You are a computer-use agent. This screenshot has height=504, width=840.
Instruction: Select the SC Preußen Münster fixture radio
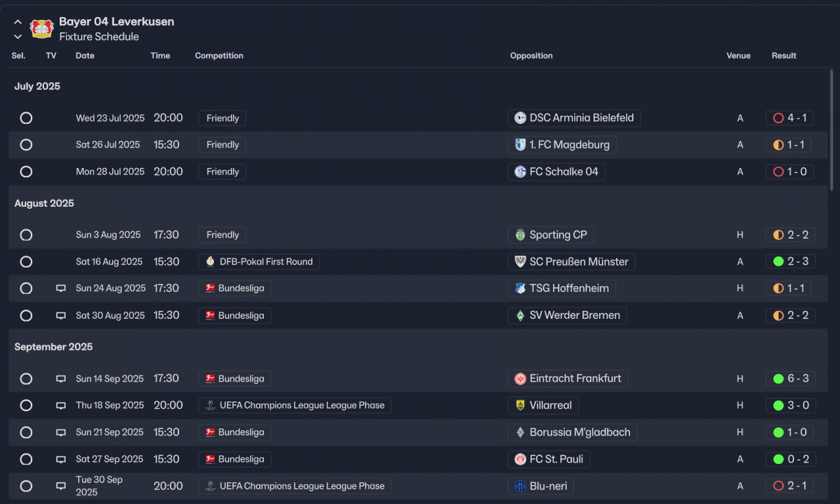pyautogui.click(x=26, y=262)
